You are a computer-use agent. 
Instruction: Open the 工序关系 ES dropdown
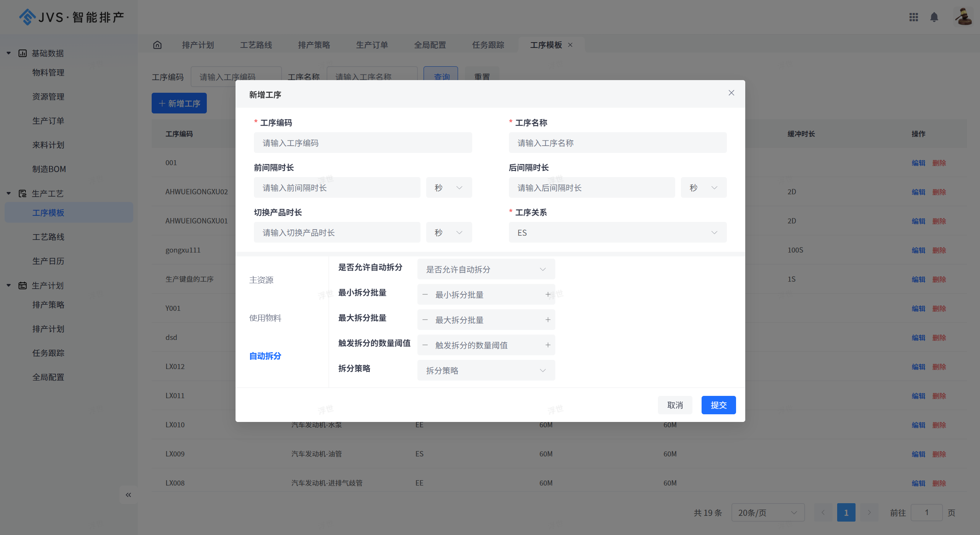point(617,233)
